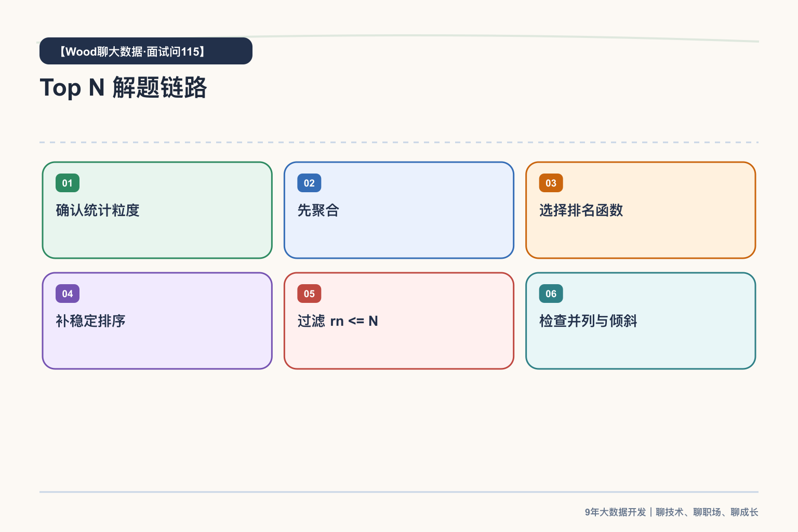Screen dimensions: 798x532
Task: Select the title Top N 解题链路
Action: (124, 87)
